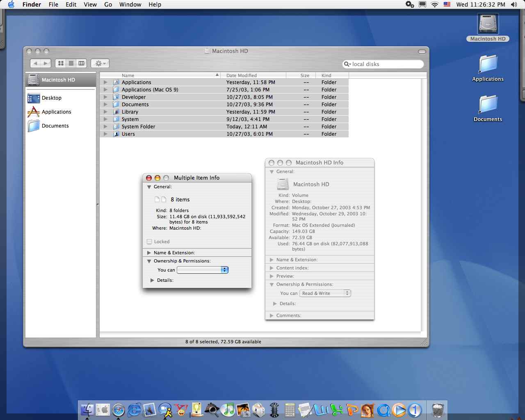
Task: Switch Finder to icon view
Action: 61,63
